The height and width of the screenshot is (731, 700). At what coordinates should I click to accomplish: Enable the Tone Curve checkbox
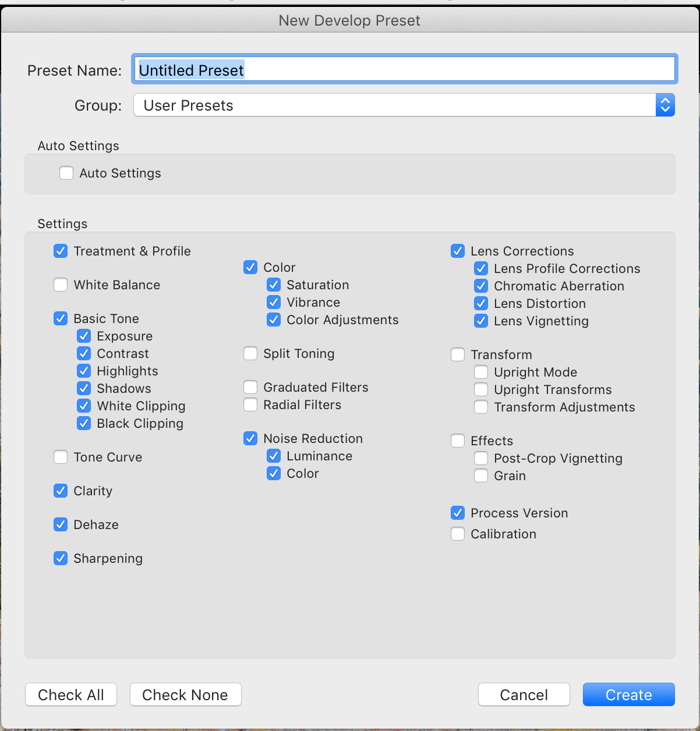click(61, 457)
